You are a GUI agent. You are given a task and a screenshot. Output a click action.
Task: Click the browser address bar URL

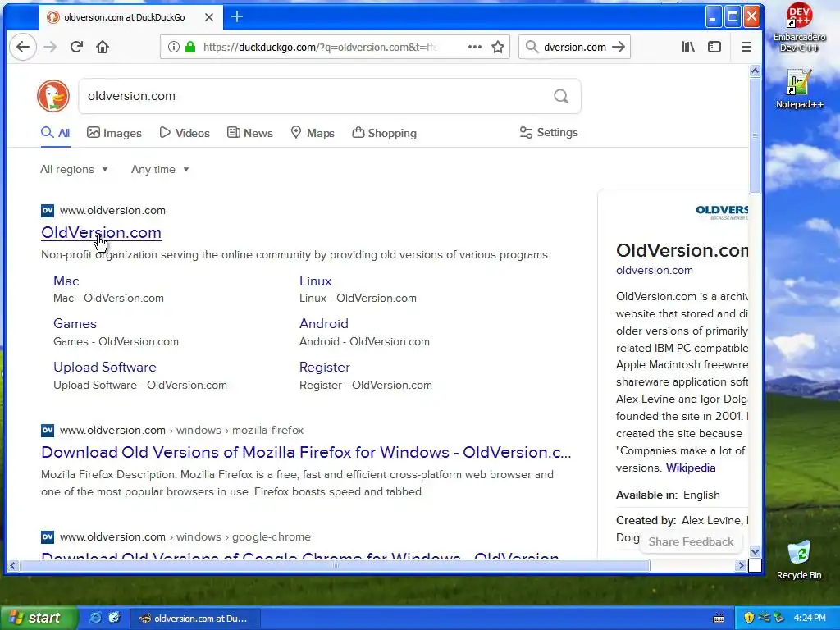tap(321, 47)
